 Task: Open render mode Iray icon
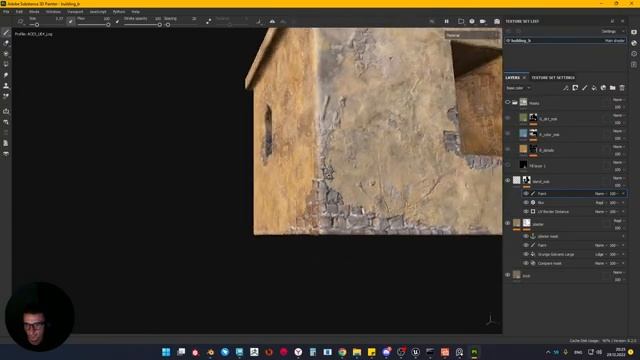pos(497,21)
